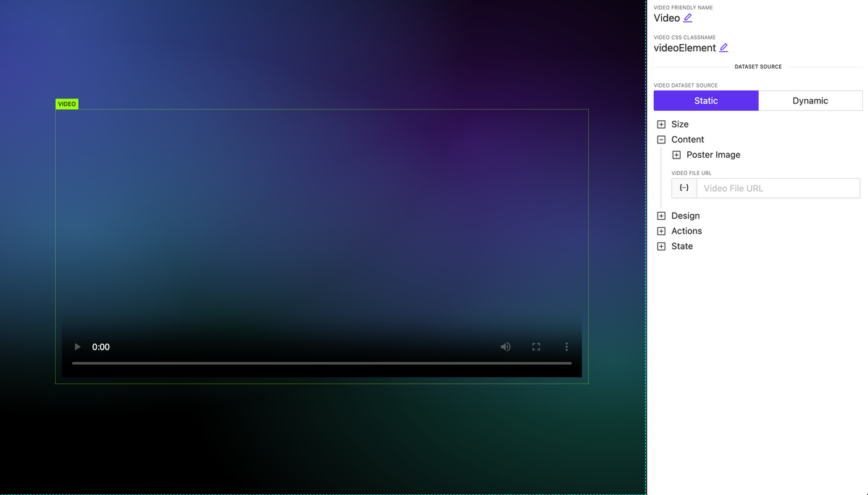Expand the State section
This screenshot has width=868, height=495.
point(660,245)
